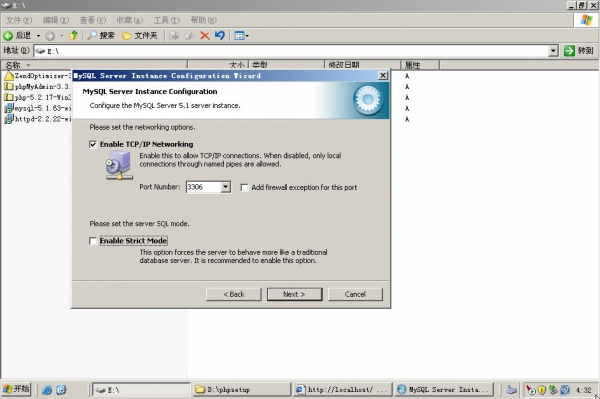600x399 pixels.
Task: Open the Port Number dropdown arrow
Action: pos(225,187)
